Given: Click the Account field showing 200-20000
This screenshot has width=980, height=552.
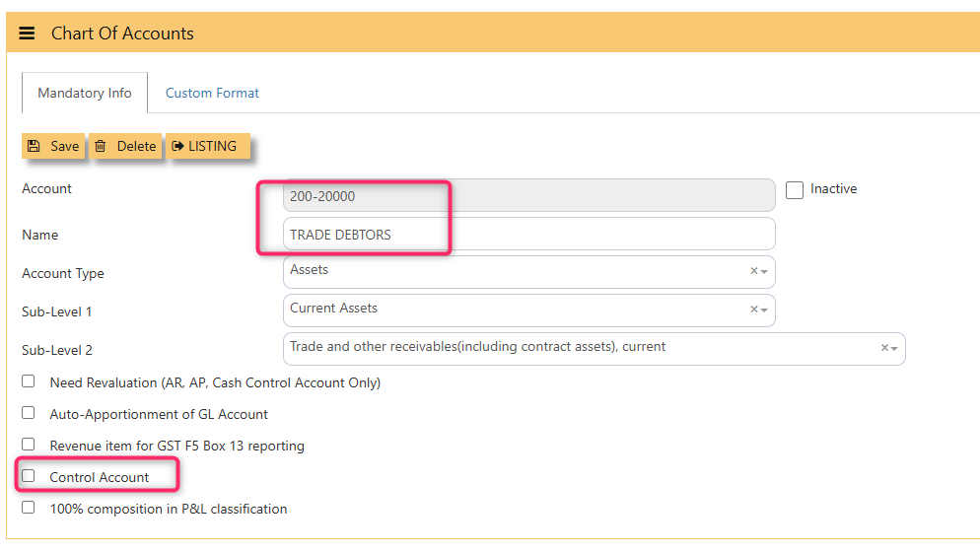Looking at the screenshot, I should click(x=528, y=196).
